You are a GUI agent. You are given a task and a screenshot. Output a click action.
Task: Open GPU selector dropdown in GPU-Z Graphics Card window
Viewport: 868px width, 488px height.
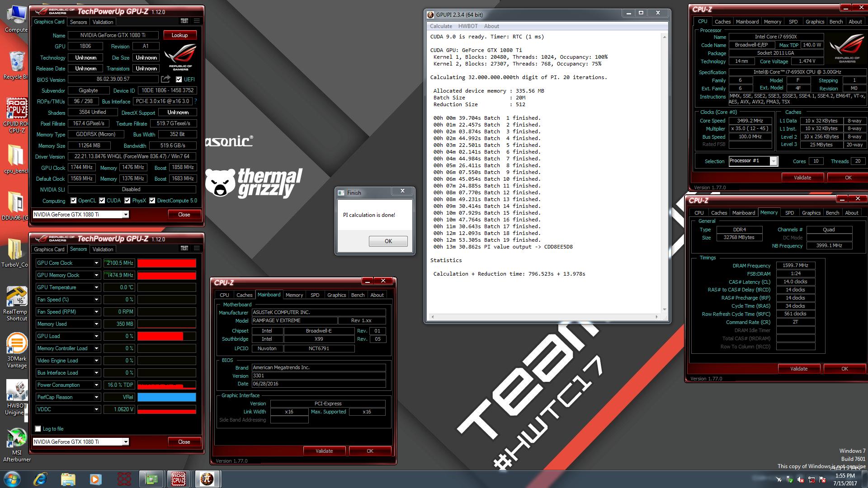pyautogui.click(x=125, y=215)
